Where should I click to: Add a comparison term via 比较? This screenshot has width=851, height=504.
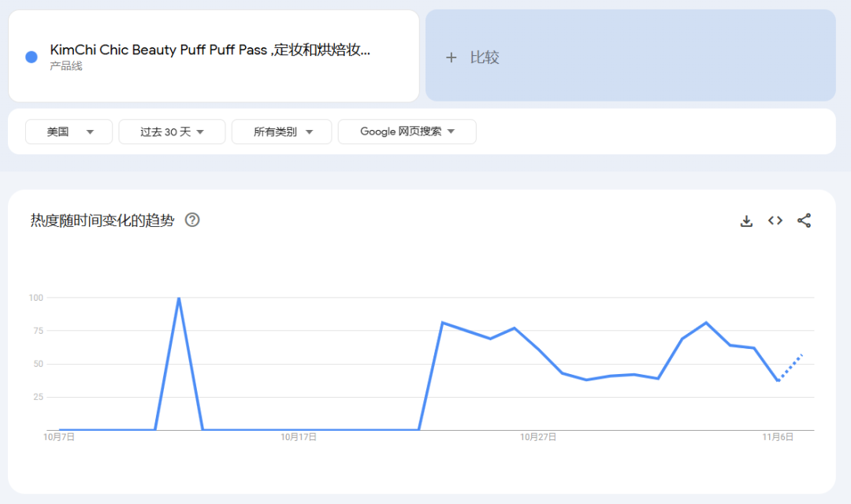pyautogui.click(x=630, y=55)
